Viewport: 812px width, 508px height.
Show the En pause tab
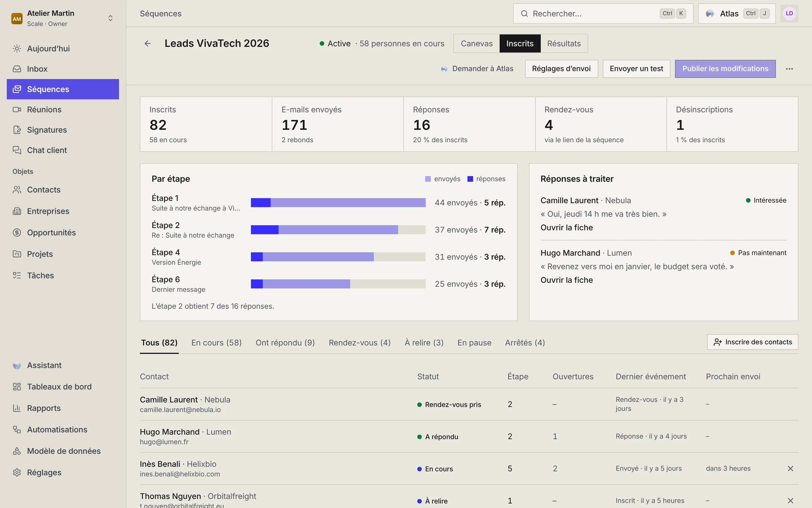pos(475,343)
